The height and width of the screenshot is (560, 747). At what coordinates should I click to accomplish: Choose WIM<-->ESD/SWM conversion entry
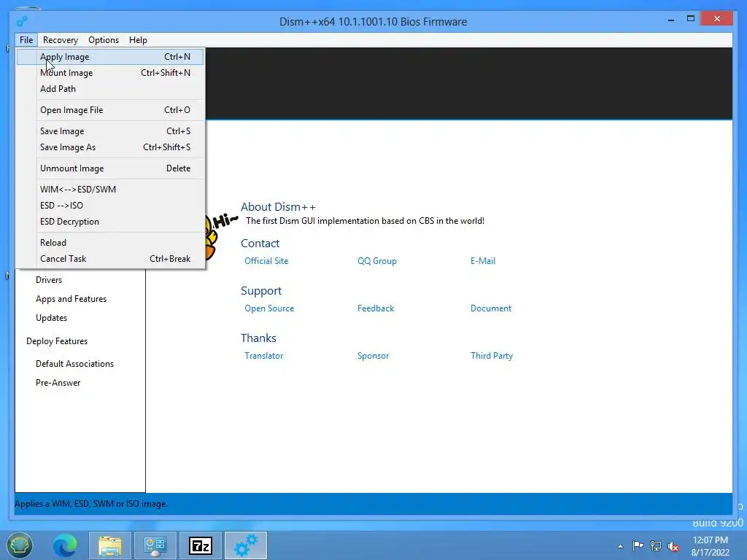point(110,189)
